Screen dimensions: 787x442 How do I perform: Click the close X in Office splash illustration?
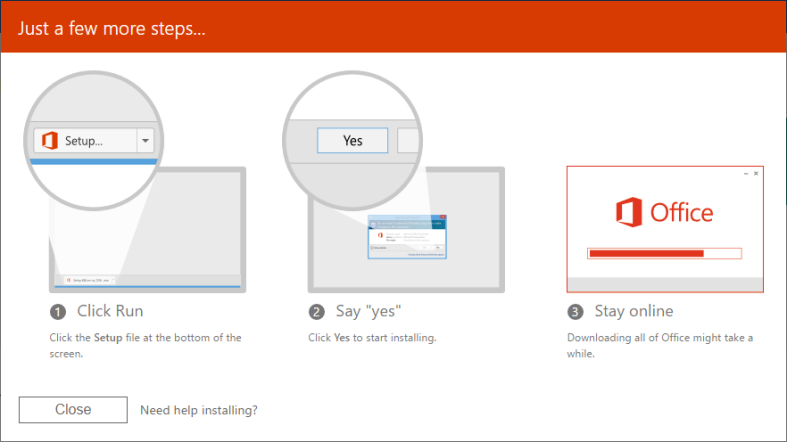click(x=756, y=174)
